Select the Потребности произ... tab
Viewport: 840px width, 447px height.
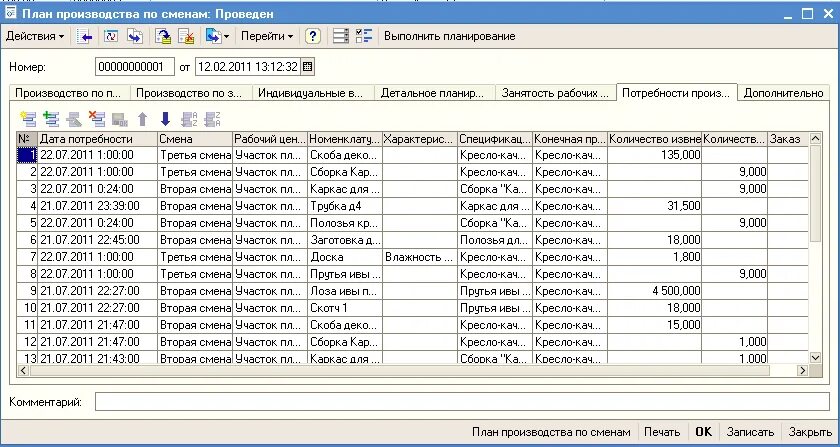[677, 93]
